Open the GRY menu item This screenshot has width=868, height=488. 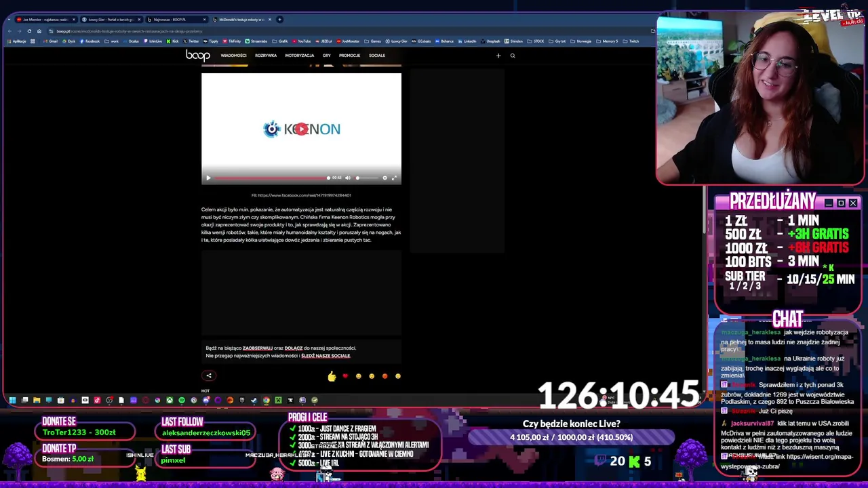(x=327, y=56)
